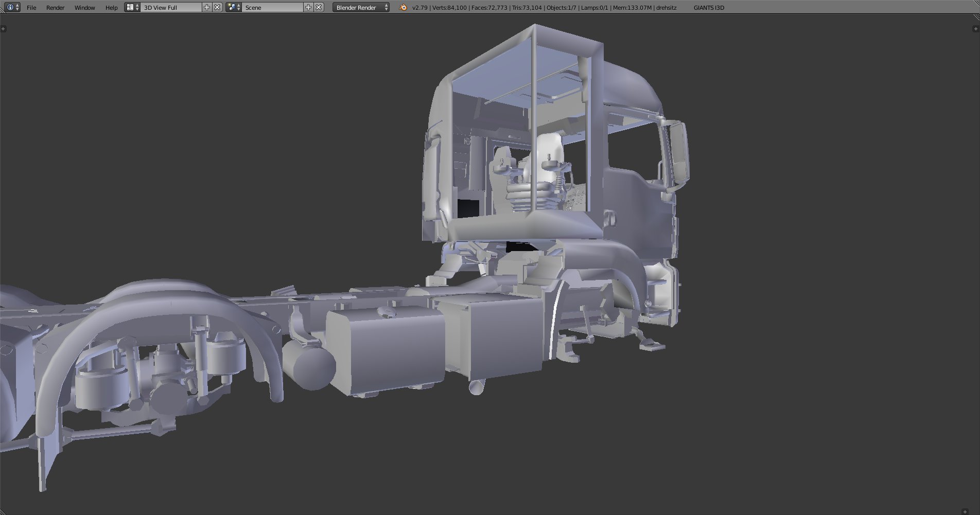Image resolution: width=980 pixels, height=515 pixels.
Task: Expand properties panel via top-right plus
Action: pos(975,29)
